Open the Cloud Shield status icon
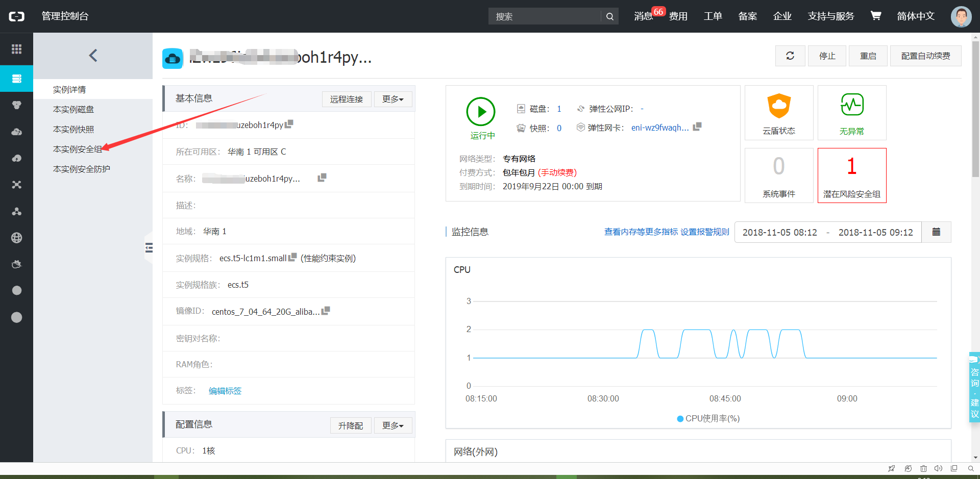The width and height of the screenshot is (980, 479). 779,106
